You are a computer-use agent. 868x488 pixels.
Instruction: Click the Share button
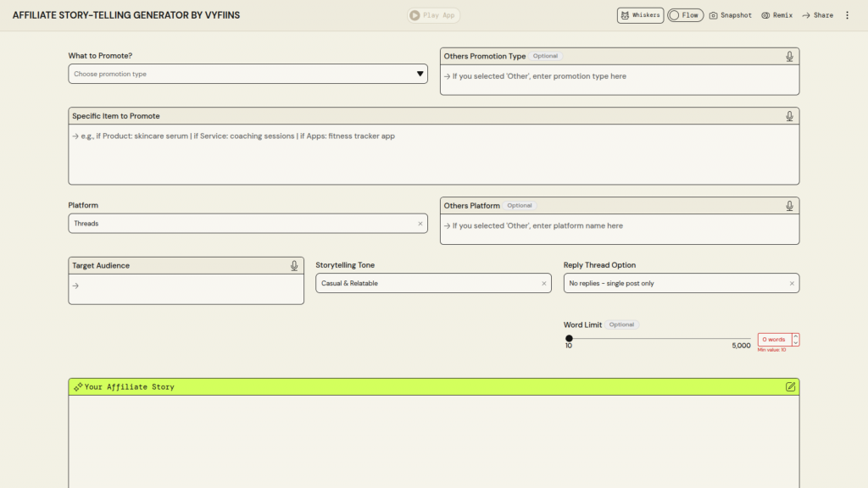coord(817,15)
